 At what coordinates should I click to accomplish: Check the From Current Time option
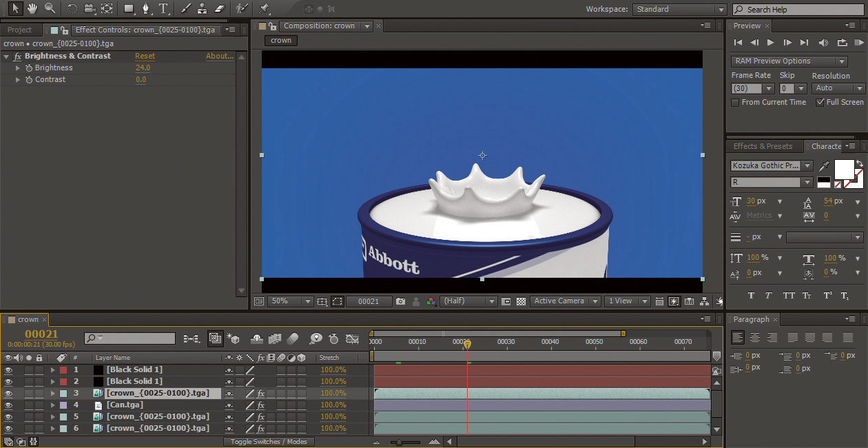click(735, 102)
